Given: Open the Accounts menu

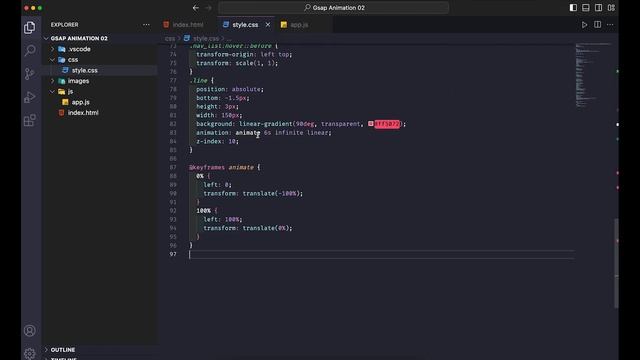Looking at the screenshot, I should click(29, 330).
